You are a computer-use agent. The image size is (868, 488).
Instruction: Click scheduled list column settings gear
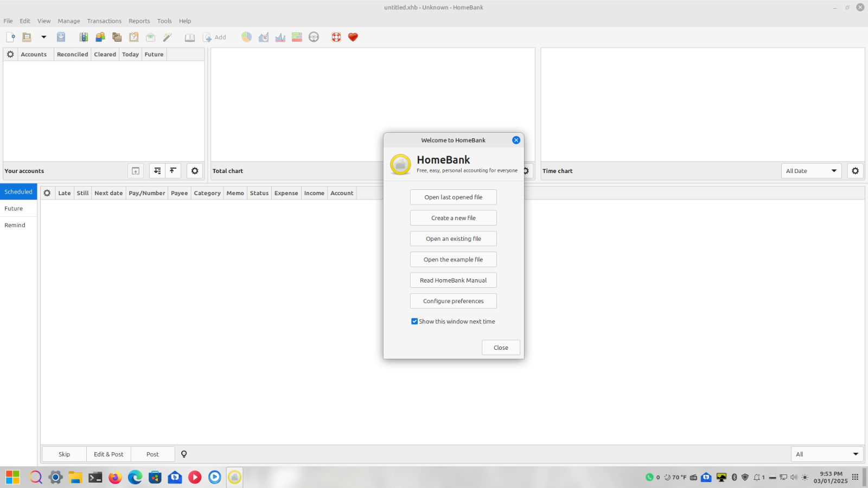coord(47,193)
